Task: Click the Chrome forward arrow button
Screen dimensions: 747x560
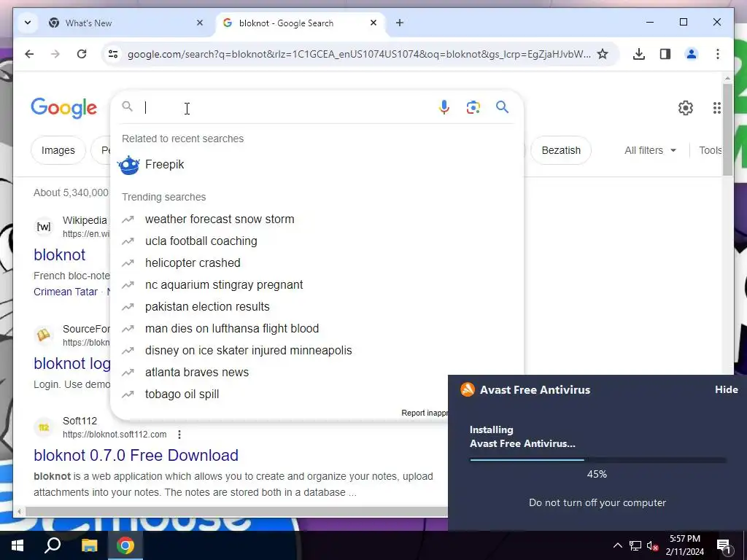Action: pos(55,54)
